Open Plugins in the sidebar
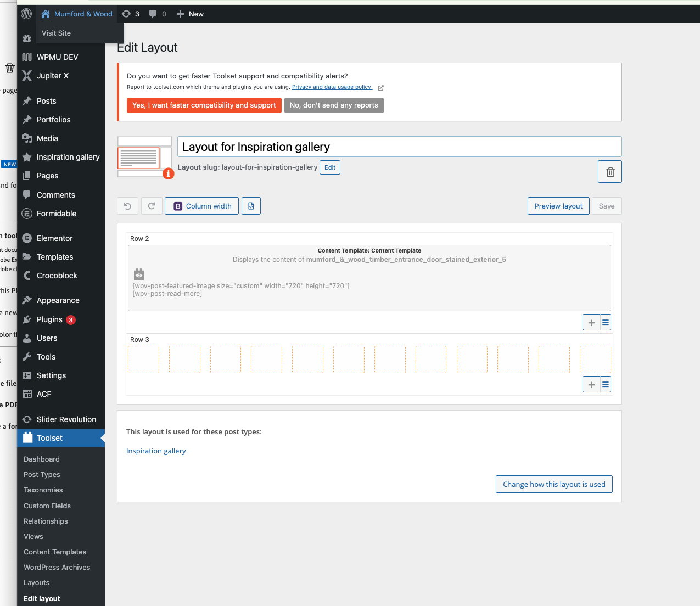 point(49,319)
